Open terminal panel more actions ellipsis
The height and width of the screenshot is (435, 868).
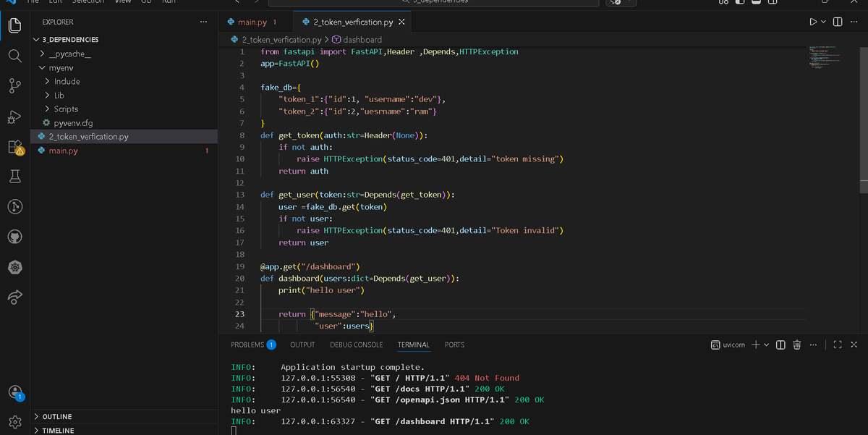[x=813, y=345]
